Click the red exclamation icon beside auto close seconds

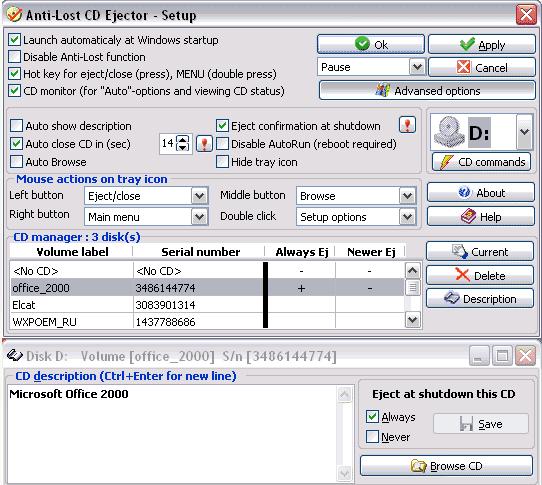pyautogui.click(x=204, y=143)
